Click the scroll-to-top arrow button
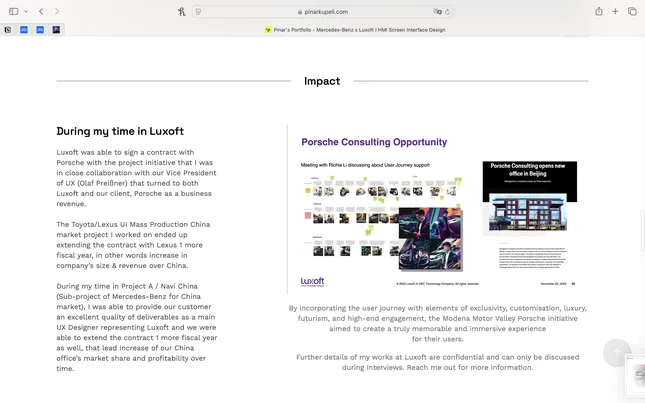The height and width of the screenshot is (403, 645). coord(617,352)
